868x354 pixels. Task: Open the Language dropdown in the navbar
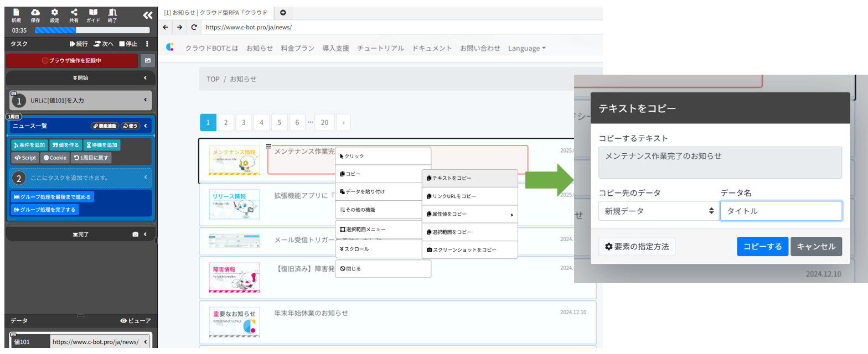pyautogui.click(x=527, y=48)
